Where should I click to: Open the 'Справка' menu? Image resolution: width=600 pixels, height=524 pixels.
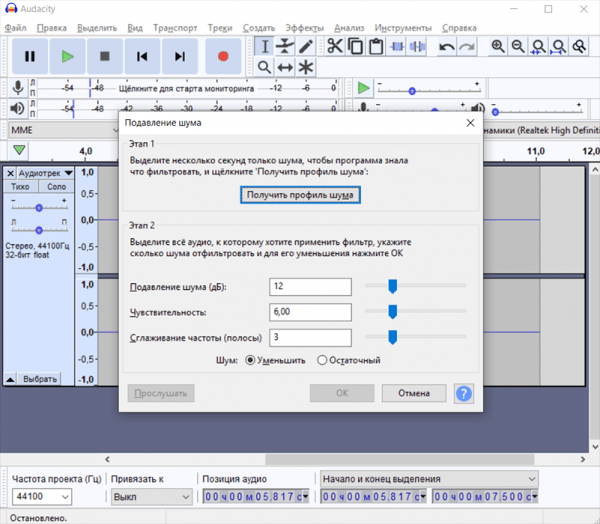coord(459,28)
